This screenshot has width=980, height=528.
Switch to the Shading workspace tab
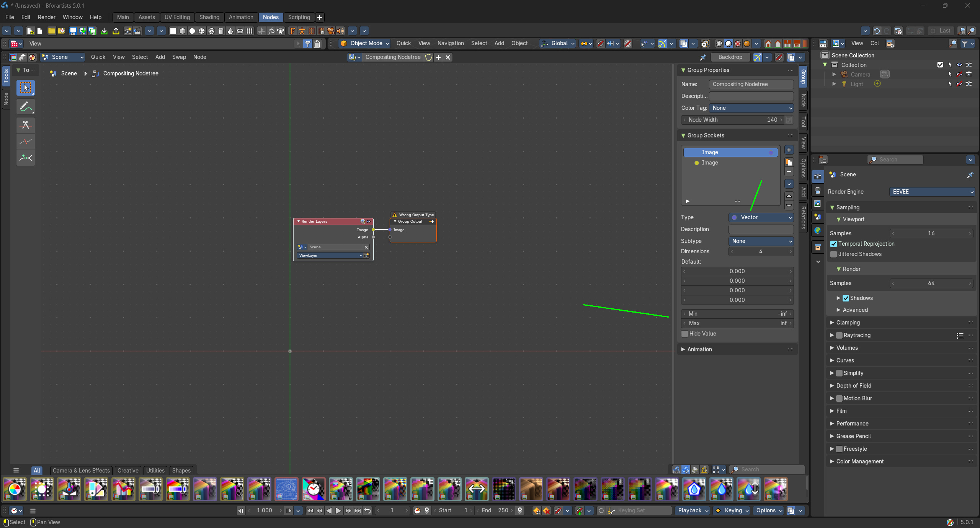coord(209,17)
